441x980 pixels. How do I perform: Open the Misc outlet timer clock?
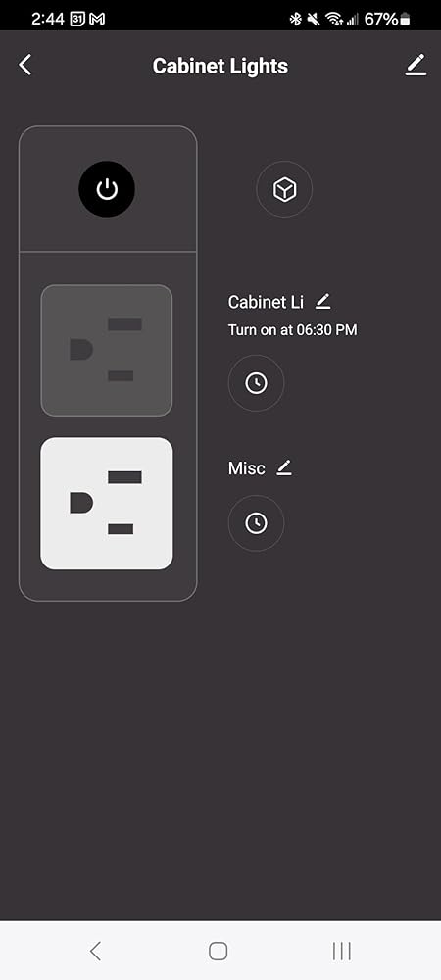point(256,523)
